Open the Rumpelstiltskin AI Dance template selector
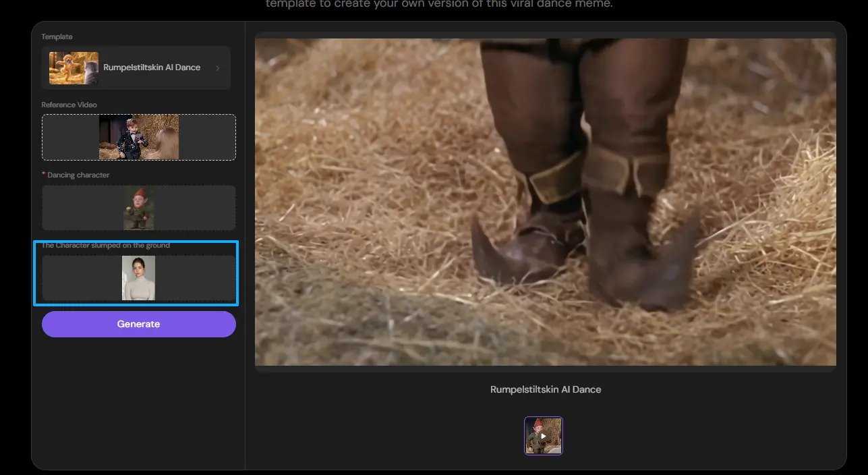The height and width of the screenshot is (475, 868). [136, 68]
